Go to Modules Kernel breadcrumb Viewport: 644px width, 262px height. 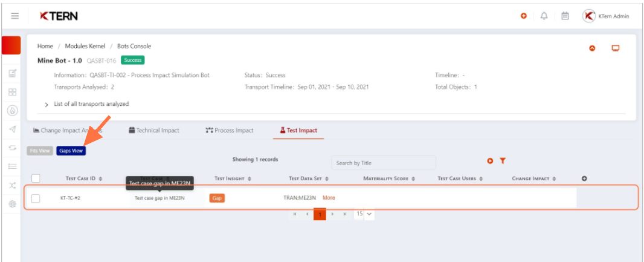pyautogui.click(x=85, y=46)
